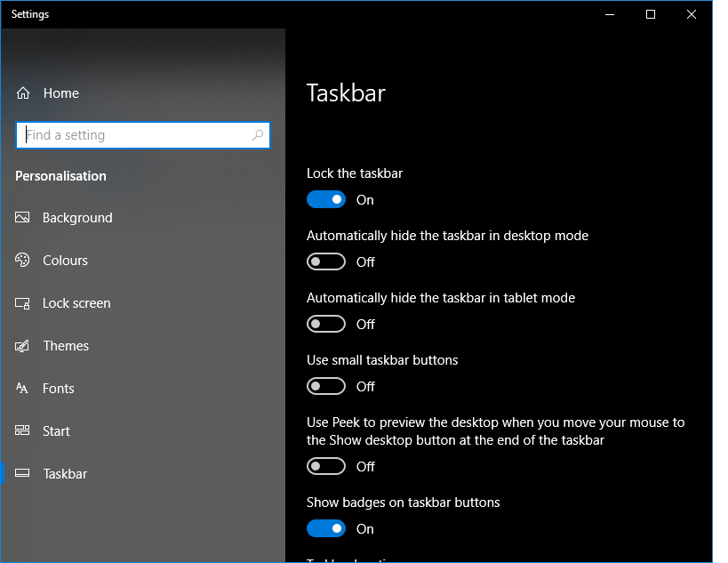Screen dimensions: 728x563
Task: Turn off Lock the taskbar toggle
Action: 326,200
